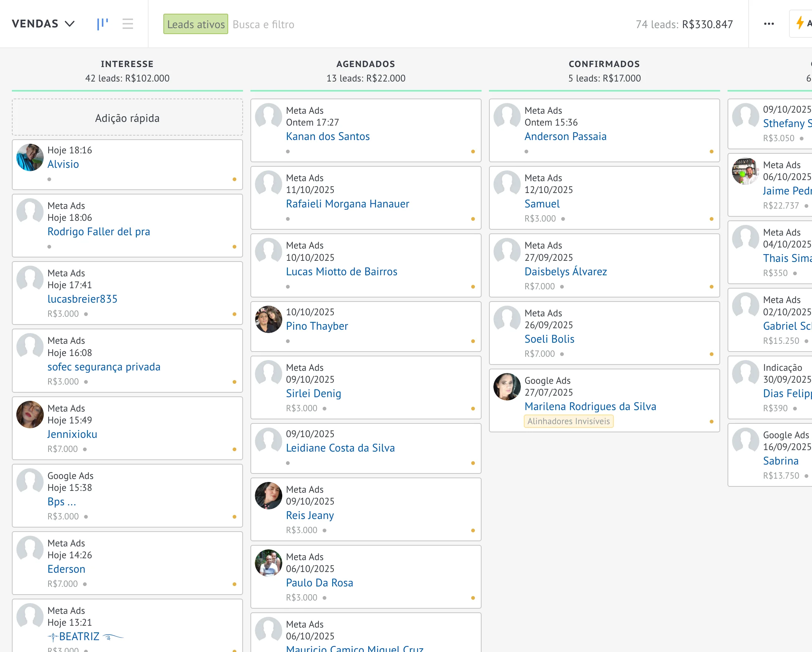812x652 pixels.
Task: Open the VENDAS pipeline dropdown
Action: (43, 23)
